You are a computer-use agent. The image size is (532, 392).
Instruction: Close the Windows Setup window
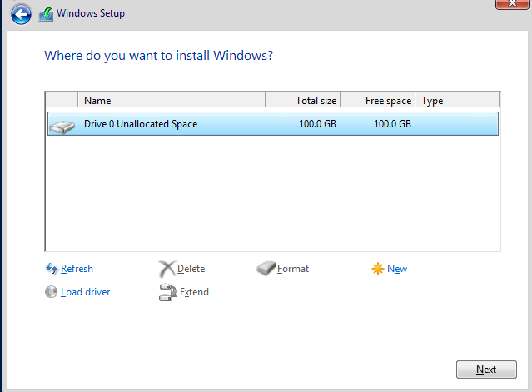coord(512,4)
